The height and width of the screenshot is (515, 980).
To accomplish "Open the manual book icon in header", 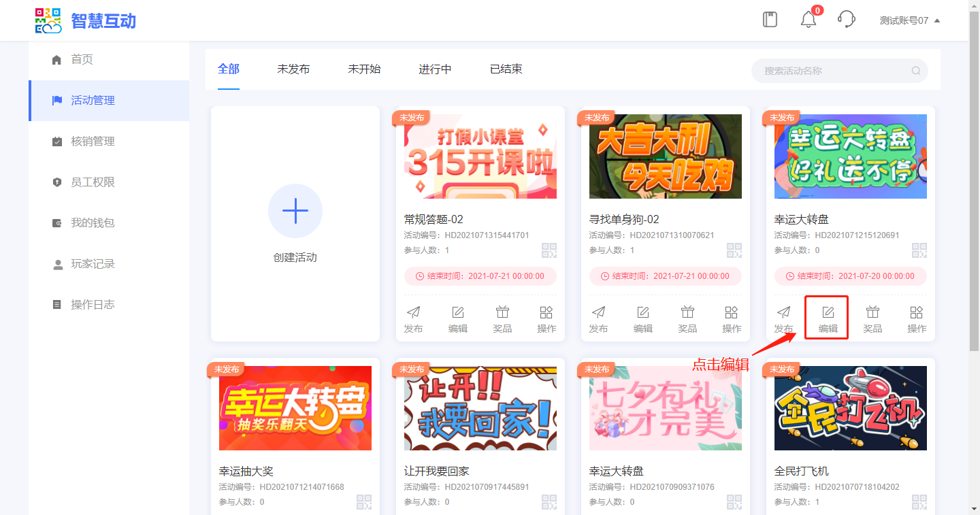I will [770, 20].
